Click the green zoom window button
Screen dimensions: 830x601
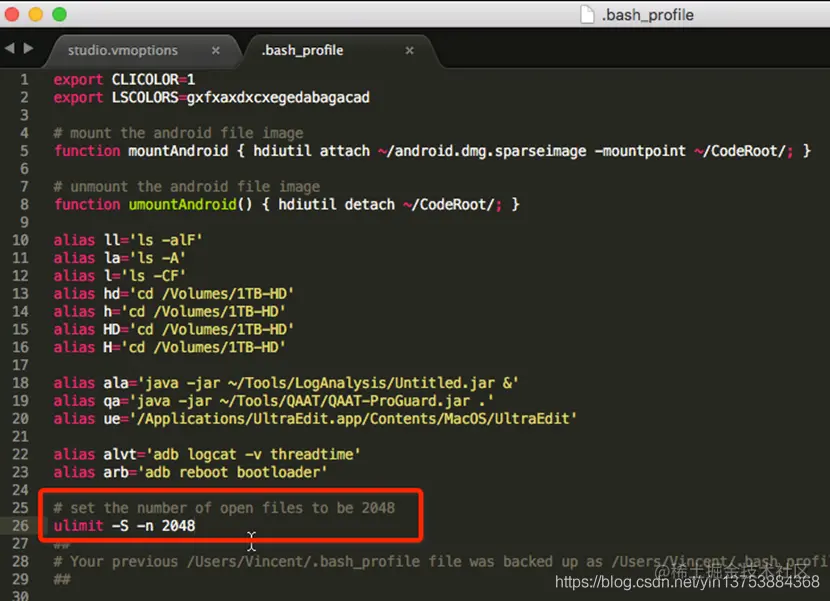point(59,14)
